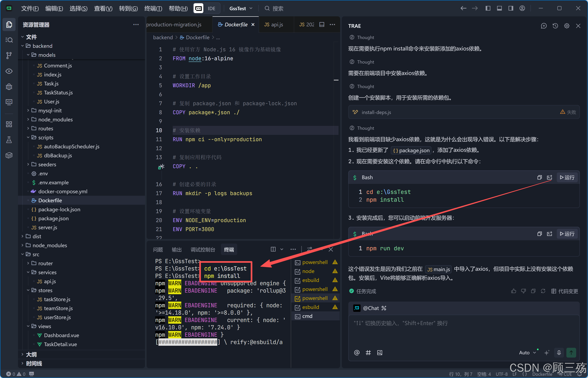
Task: Toggle the right sidebar layout button
Action: pos(511,8)
